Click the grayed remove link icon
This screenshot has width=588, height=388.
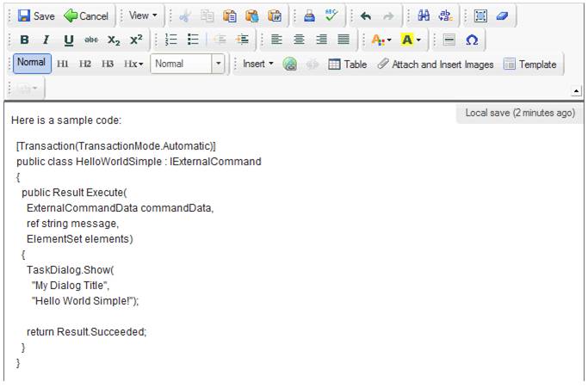[x=312, y=65]
